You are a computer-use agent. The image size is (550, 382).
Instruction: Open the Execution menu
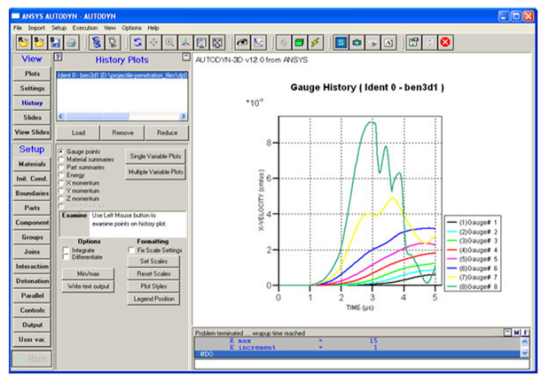coord(85,28)
